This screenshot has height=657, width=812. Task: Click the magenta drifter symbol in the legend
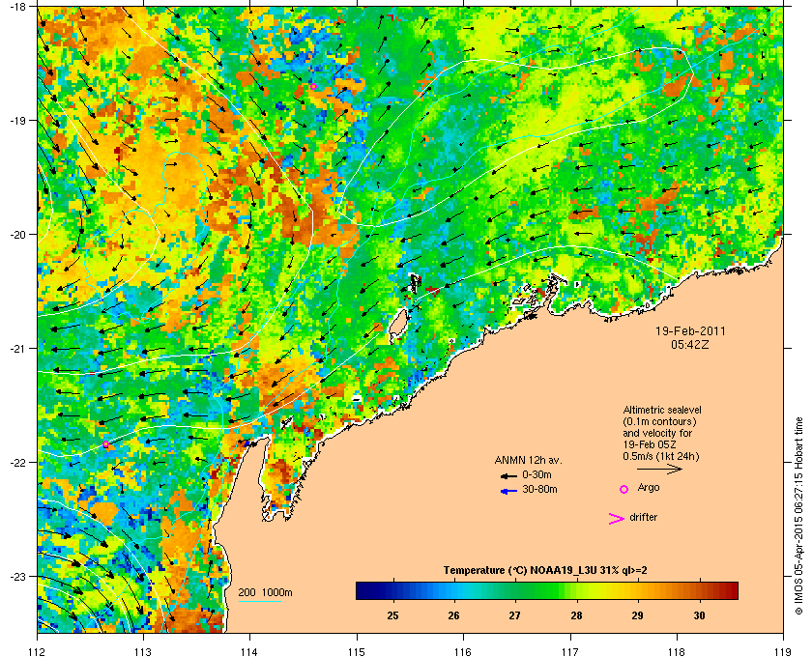click(617, 519)
